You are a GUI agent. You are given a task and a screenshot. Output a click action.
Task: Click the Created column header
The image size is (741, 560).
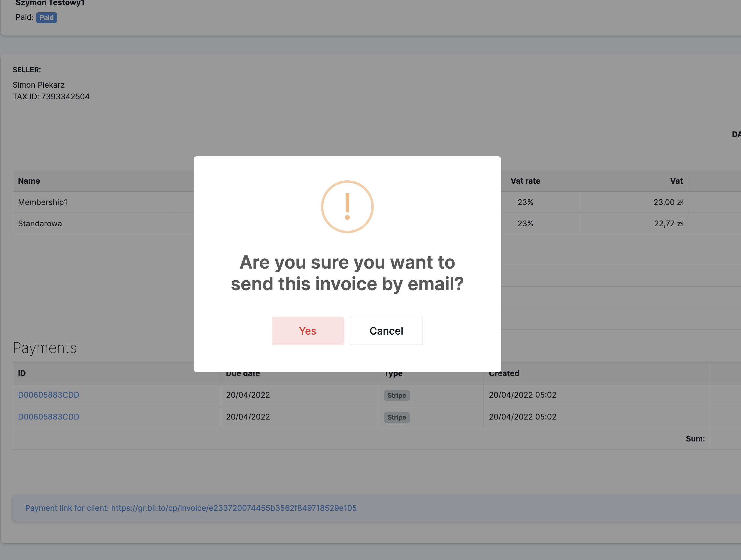tap(504, 373)
